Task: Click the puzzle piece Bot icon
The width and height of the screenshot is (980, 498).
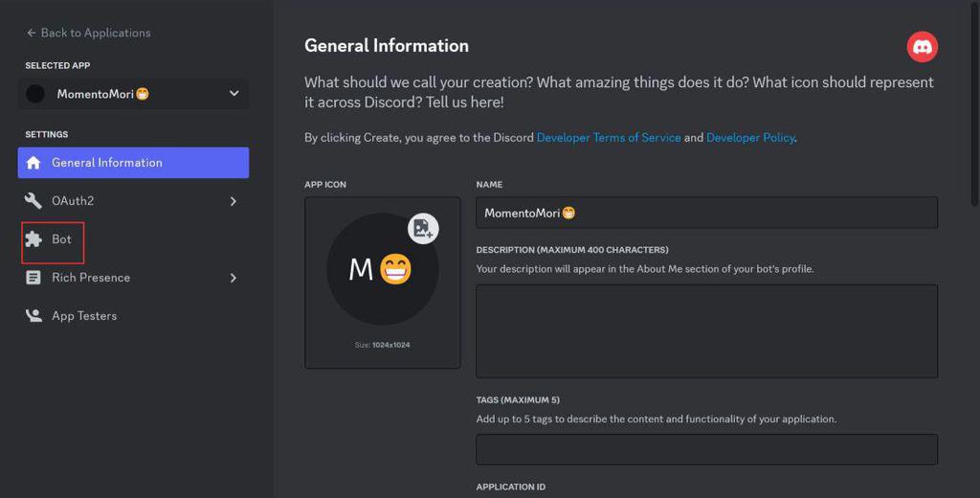Action: [33, 239]
